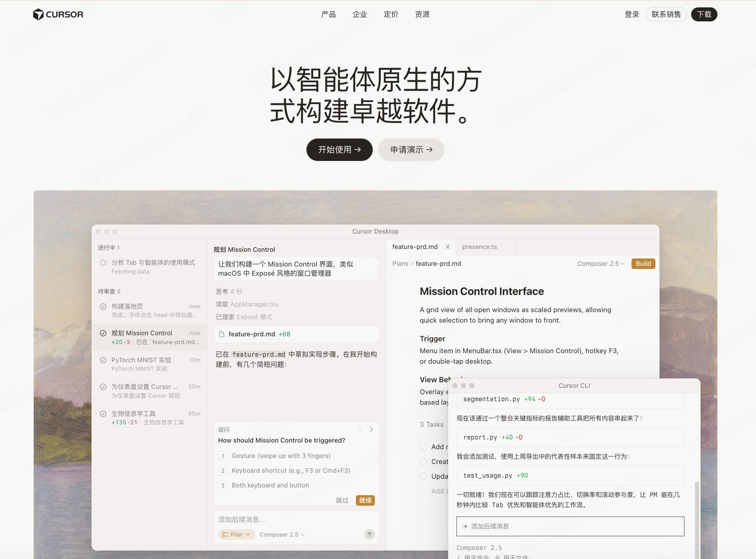Image resolution: width=756 pixels, height=559 pixels.
Task: Click the 下载 button
Action: click(704, 14)
